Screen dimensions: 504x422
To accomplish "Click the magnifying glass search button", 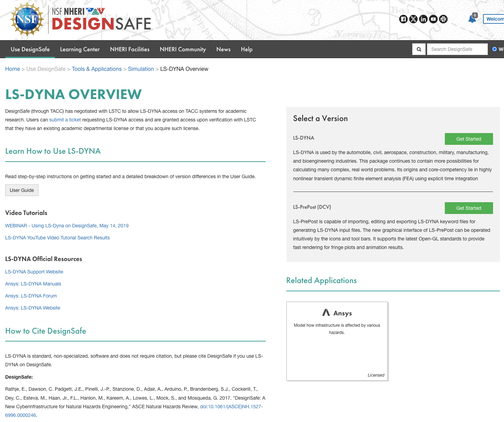I will click(x=419, y=49).
